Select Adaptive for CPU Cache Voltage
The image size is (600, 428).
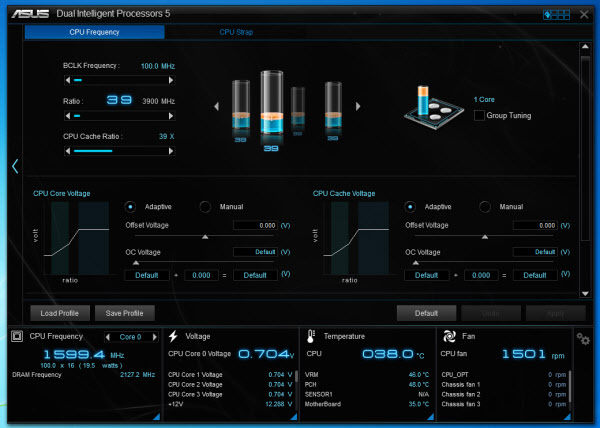[x=410, y=207]
